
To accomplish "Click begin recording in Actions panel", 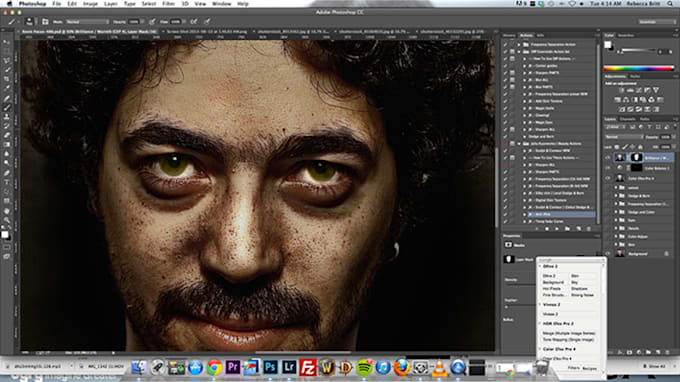I will pos(547,229).
